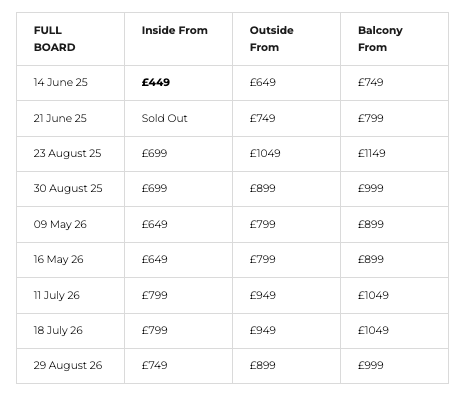Select the Balcony From column header
This screenshot has width=460, height=394.
[394, 39]
